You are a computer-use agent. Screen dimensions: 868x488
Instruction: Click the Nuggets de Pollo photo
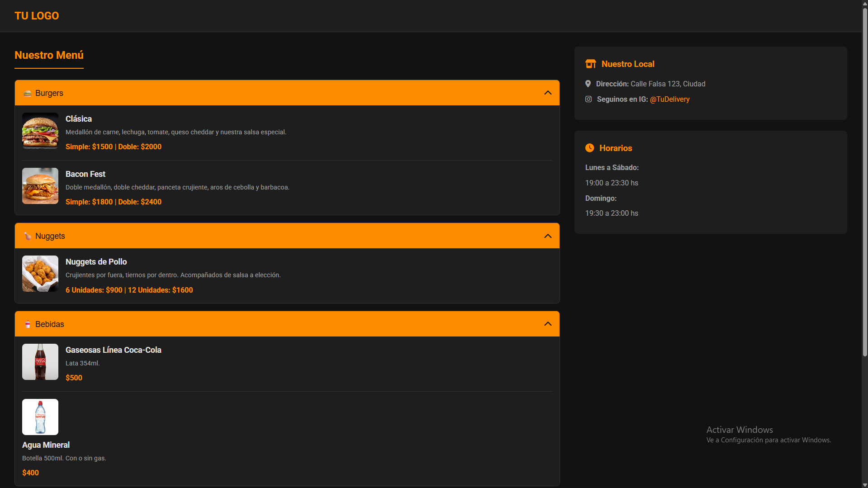coord(40,274)
